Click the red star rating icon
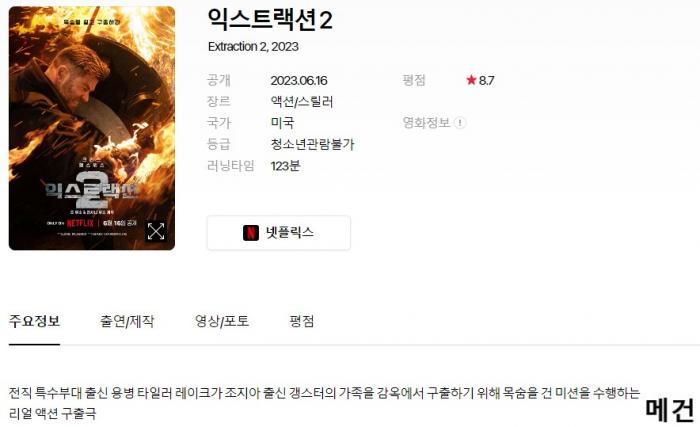This screenshot has height=427, width=700. 471,80
